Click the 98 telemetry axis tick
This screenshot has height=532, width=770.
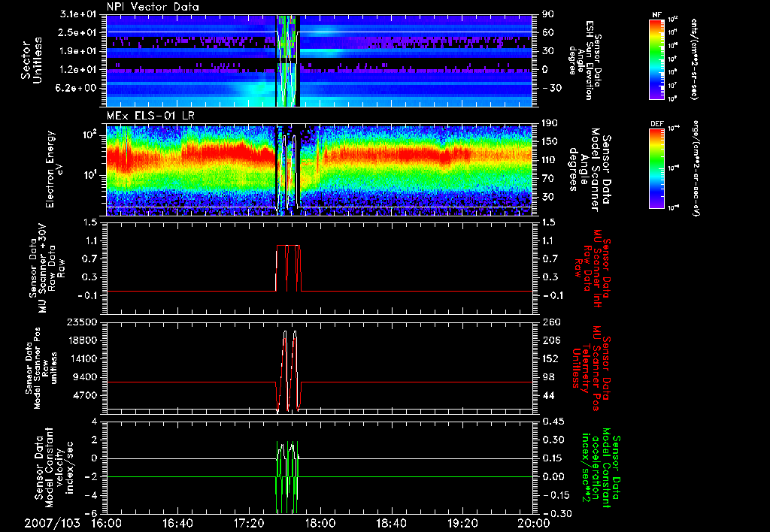coord(548,377)
